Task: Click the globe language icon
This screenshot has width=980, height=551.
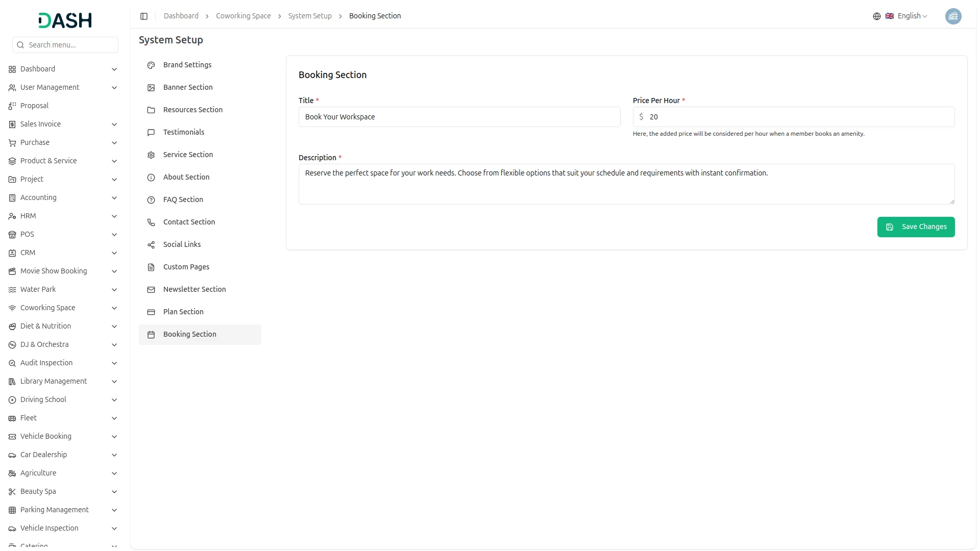Action: (x=876, y=16)
